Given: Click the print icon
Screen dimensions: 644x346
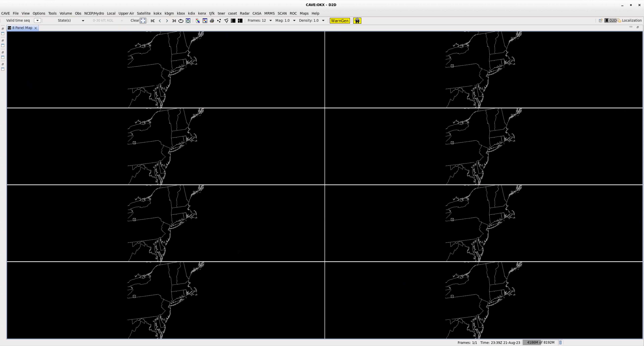Looking at the screenshot, I should (212, 21).
